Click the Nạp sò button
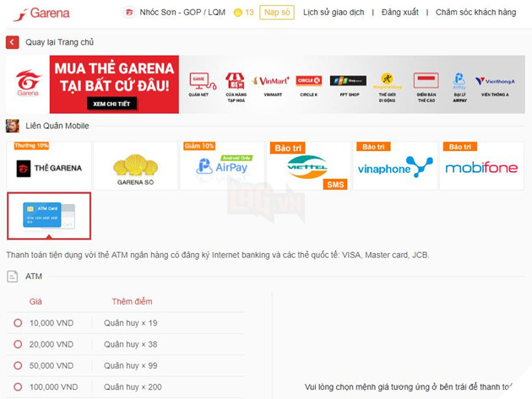This screenshot has height=399, width=532. pyautogui.click(x=277, y=13)
